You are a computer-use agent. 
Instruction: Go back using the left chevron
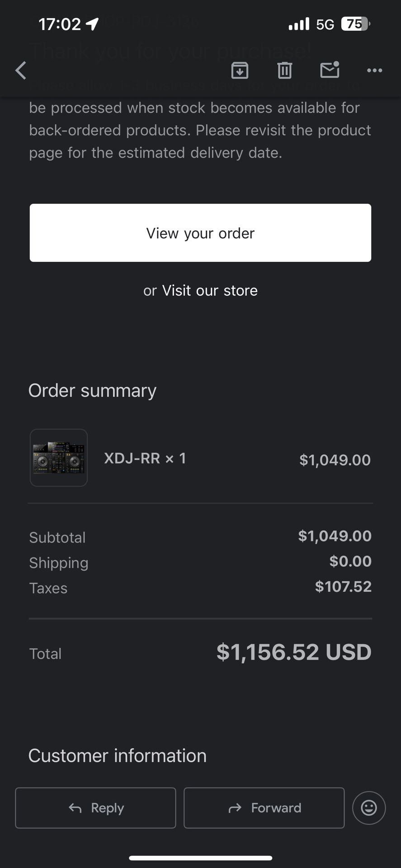click(21, 71)
